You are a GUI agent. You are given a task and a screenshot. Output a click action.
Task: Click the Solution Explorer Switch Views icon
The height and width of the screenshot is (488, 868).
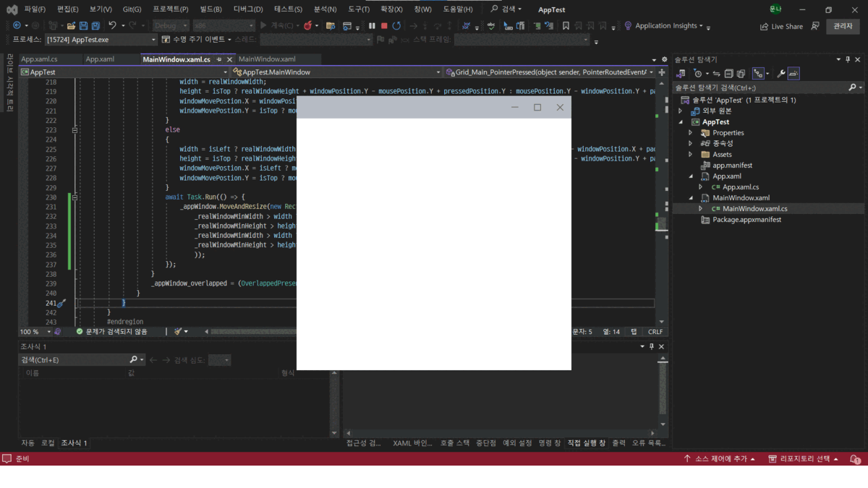click(x=681, y=74)
